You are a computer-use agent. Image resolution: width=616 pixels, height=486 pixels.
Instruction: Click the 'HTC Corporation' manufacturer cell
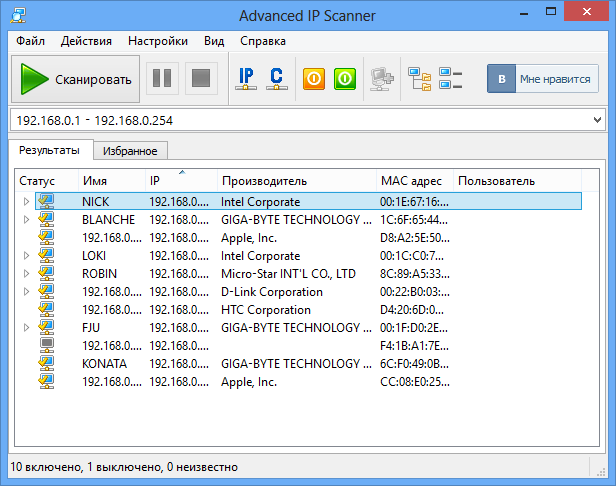coord(266,310)
